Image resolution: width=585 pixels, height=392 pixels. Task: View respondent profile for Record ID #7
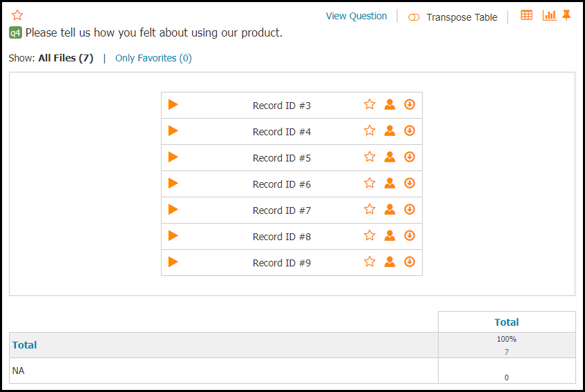click(390, 209)
